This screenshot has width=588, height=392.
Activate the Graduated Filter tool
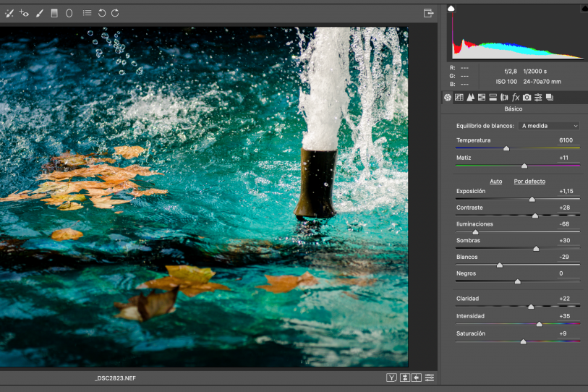click(54, 13)
